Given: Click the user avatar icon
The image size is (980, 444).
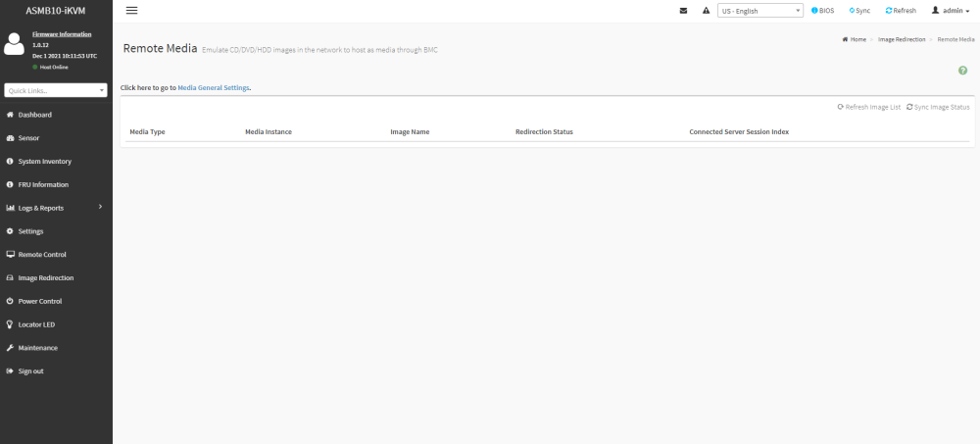Looking at the screenshot, I should [14, 43].
